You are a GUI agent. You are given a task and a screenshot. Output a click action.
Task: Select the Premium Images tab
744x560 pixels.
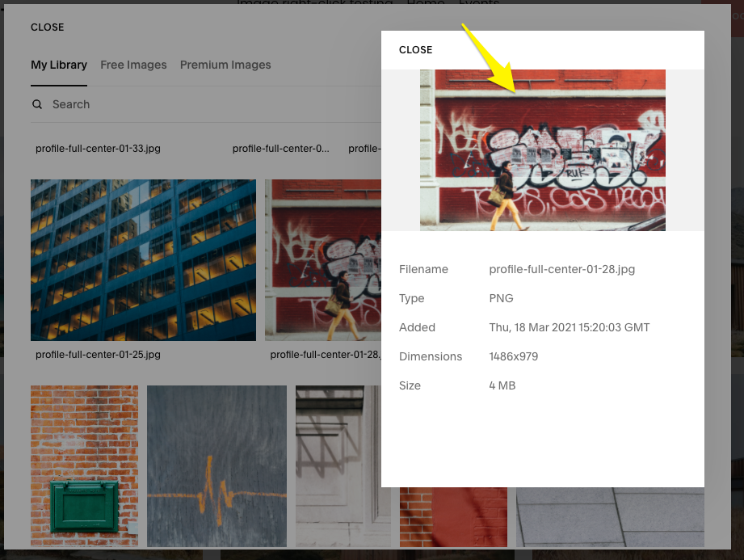click(225, 65)
